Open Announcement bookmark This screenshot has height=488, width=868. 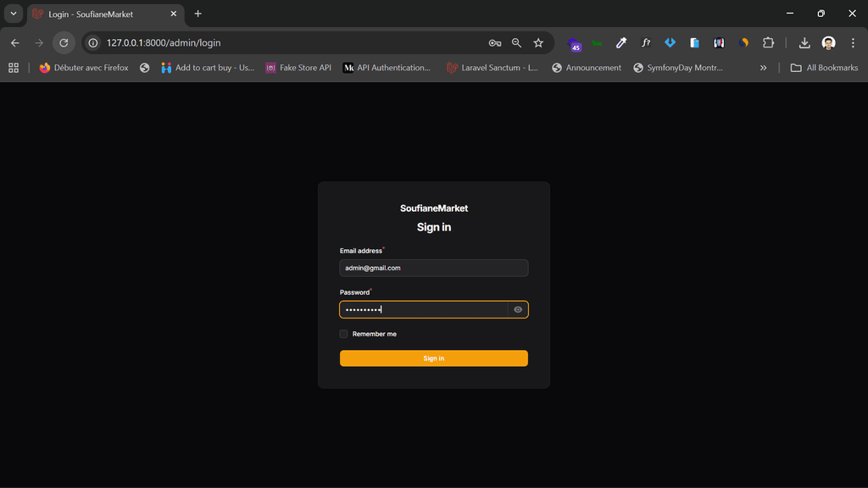[x=587, y=68]
